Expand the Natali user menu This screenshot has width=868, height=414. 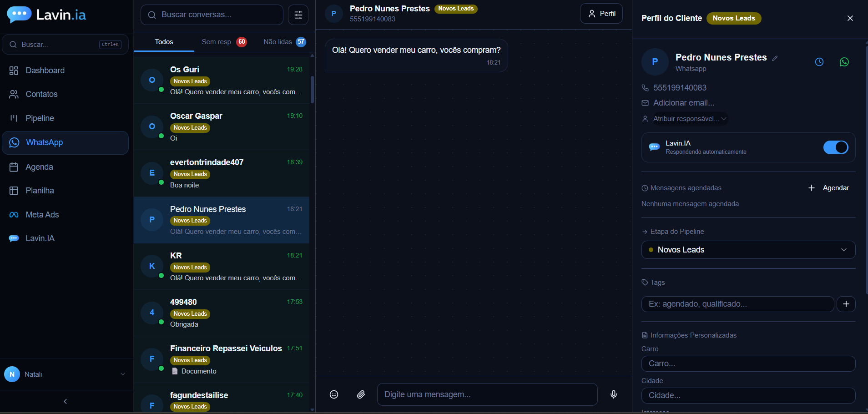(65, 374)
